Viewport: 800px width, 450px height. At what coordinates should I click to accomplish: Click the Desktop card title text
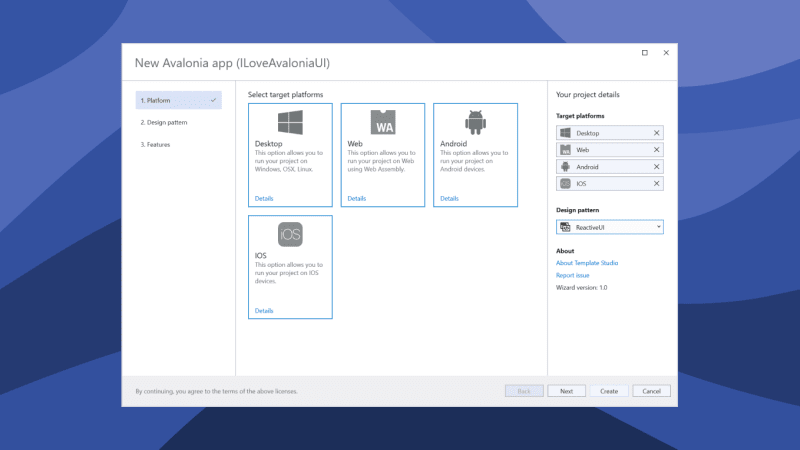click(268, 144)
